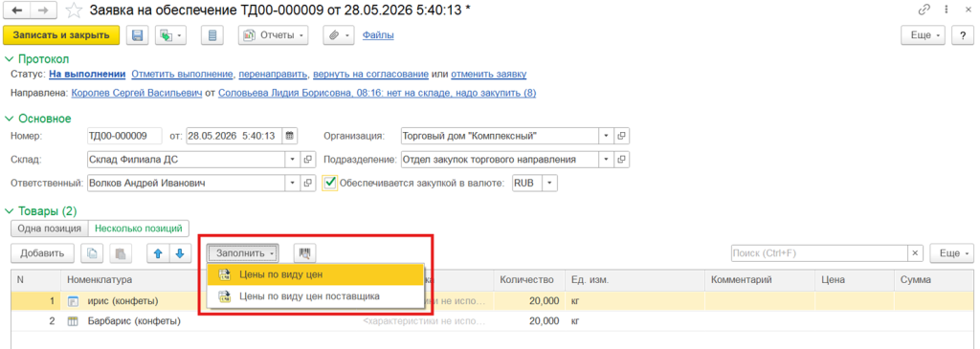Expand the Склад dropdown
The height and width of the screenshot is (349, 980).
tap(293, 160)
